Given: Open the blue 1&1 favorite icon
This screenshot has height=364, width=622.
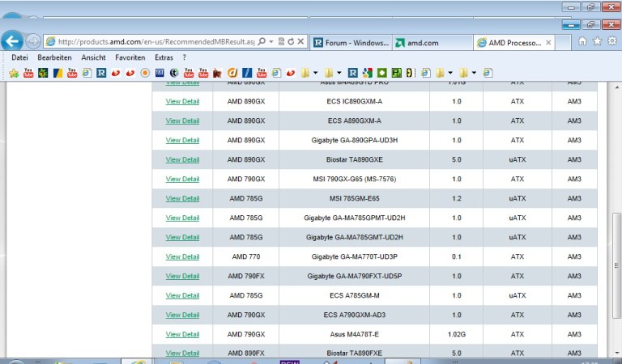Looking at the screenshot, I should click(160, 73).
